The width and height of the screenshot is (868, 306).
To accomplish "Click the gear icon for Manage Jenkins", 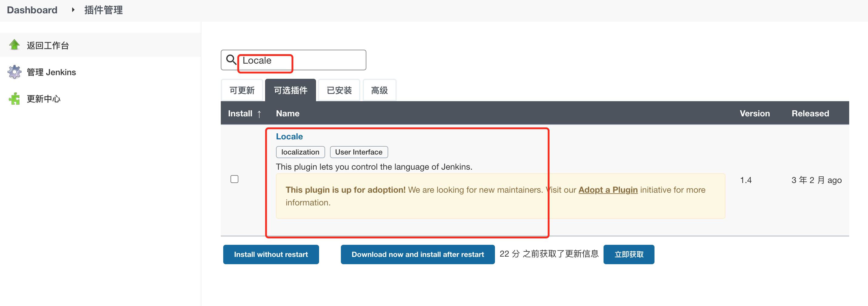I will (x=15, y=72).
